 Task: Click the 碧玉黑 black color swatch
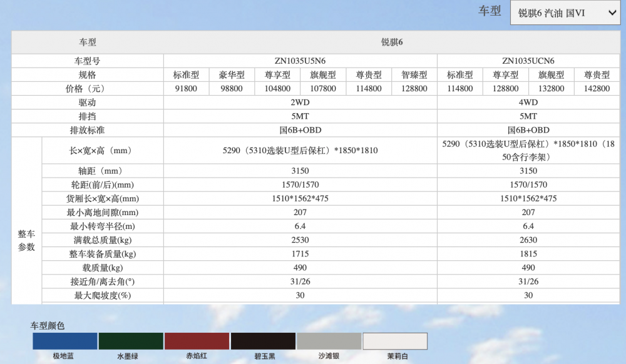(263, 341)
